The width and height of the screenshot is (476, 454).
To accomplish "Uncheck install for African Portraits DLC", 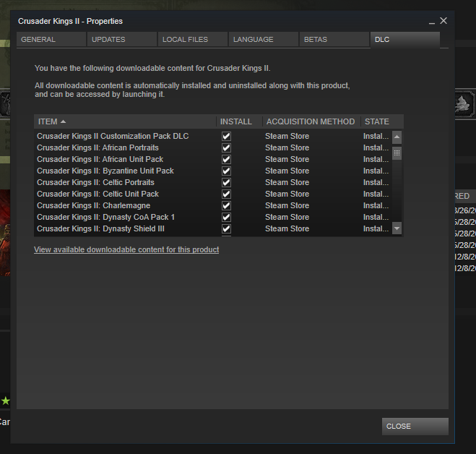I will tap(226, 147).
